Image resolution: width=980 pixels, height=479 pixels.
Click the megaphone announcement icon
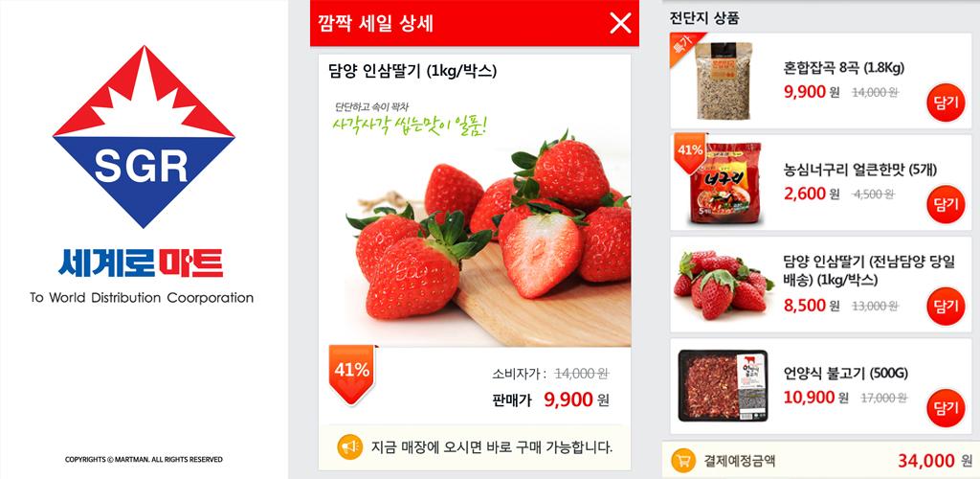349,446
